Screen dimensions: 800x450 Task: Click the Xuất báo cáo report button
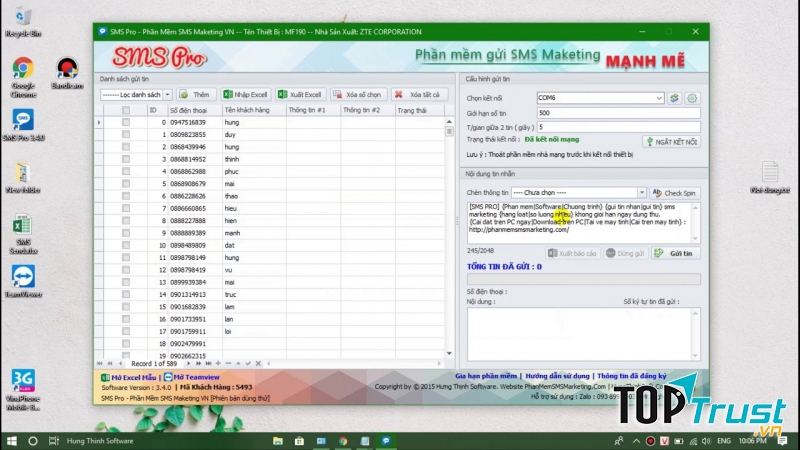click(x=572, y=253)
